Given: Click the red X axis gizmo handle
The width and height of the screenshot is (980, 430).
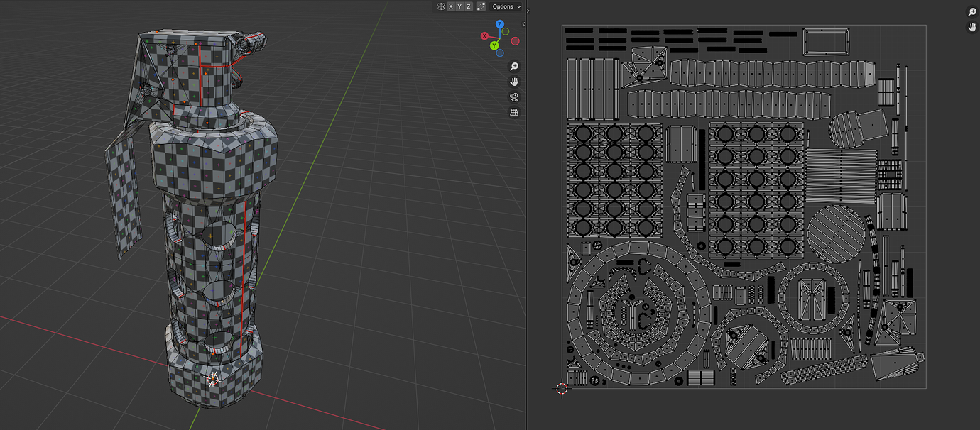Looking at the screenshot, I should (484, 36).
